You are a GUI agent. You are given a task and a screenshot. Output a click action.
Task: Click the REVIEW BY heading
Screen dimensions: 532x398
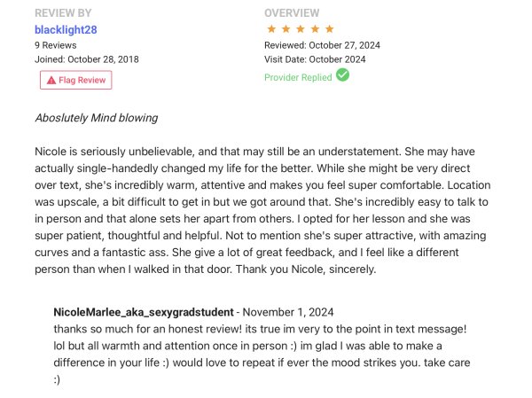tap(63, 13)
